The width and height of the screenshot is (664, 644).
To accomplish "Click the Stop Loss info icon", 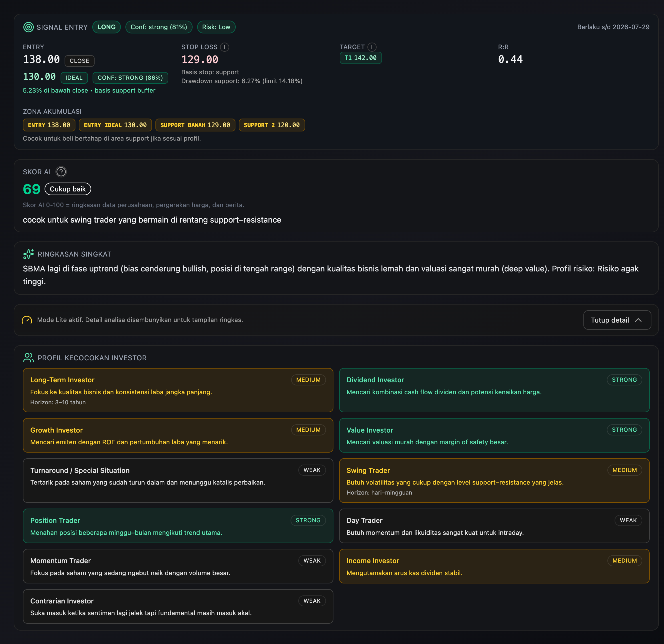I will [x=224, y=47].
